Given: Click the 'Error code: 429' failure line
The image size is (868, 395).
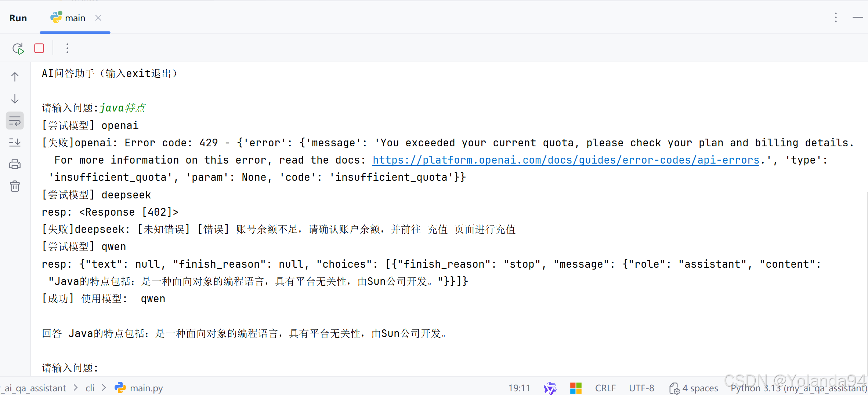Looking at the screenshot, I should click(x=448, y=143).
